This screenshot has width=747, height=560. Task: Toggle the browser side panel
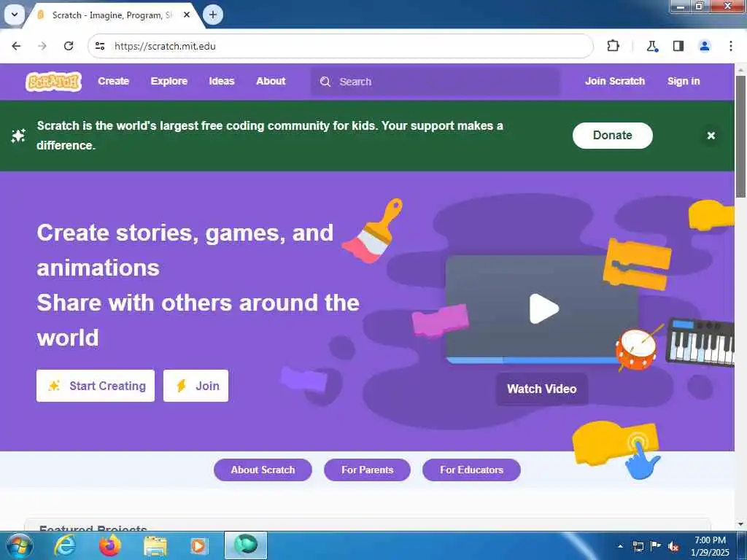point(678,46)
